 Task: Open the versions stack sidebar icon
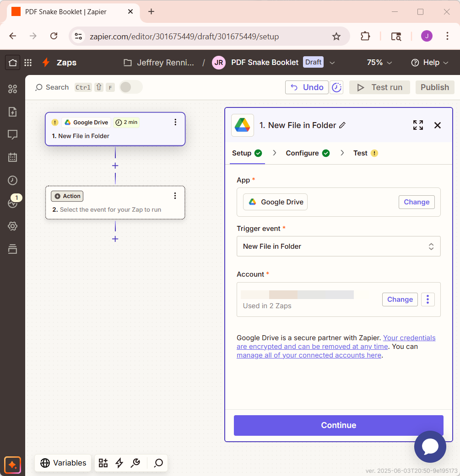tap(12, 249)
